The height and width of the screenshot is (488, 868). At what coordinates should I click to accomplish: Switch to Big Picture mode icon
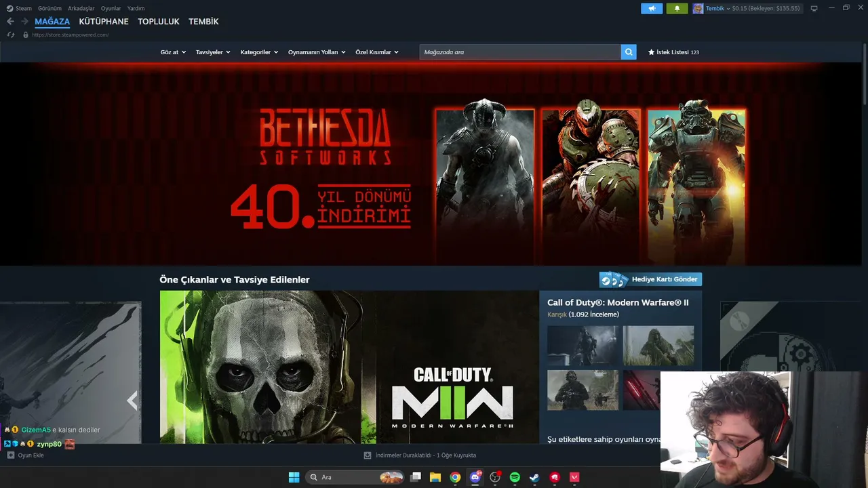[814, 8]
